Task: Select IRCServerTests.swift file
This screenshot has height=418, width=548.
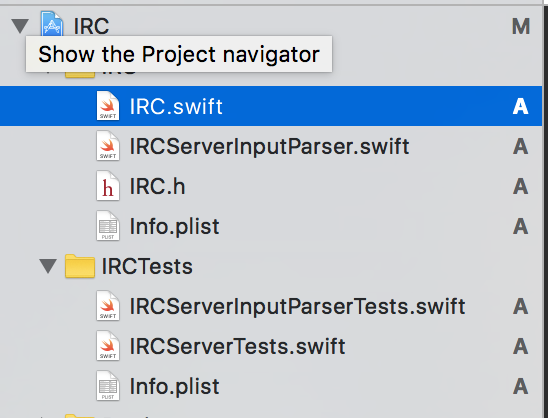Action: click(237, 346)
